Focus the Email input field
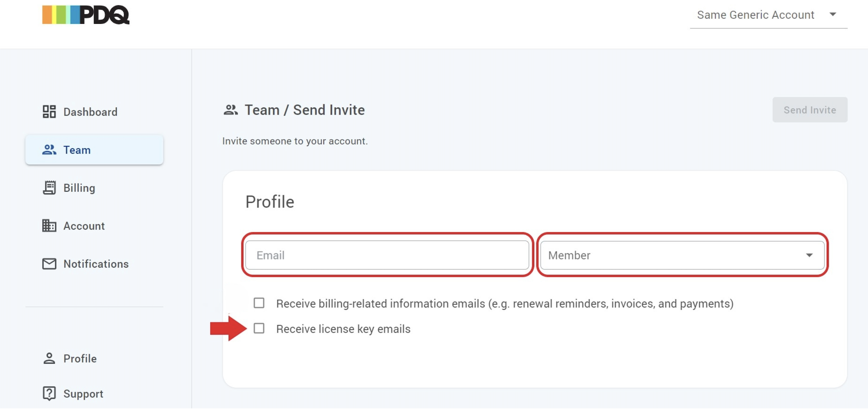 [387, 255]
